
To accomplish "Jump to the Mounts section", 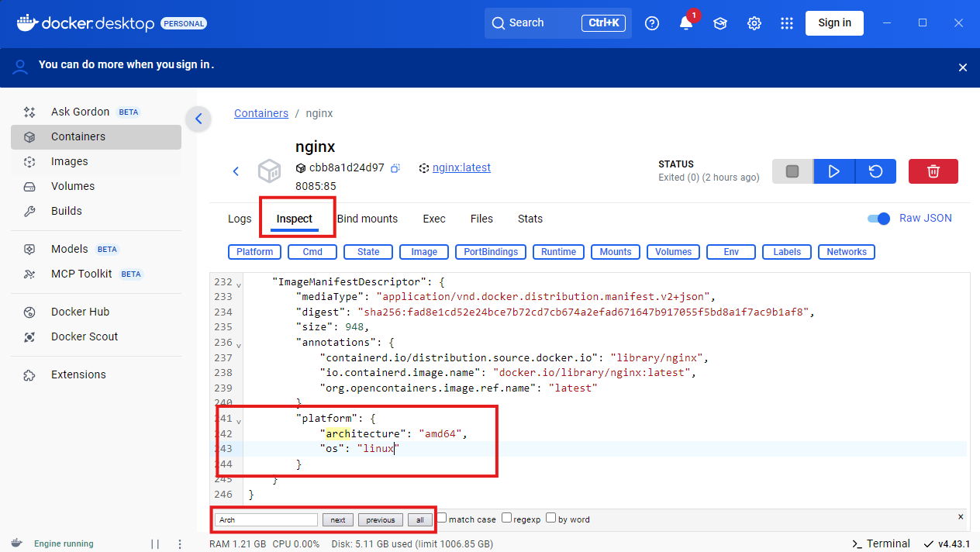I will coord(616,252).
